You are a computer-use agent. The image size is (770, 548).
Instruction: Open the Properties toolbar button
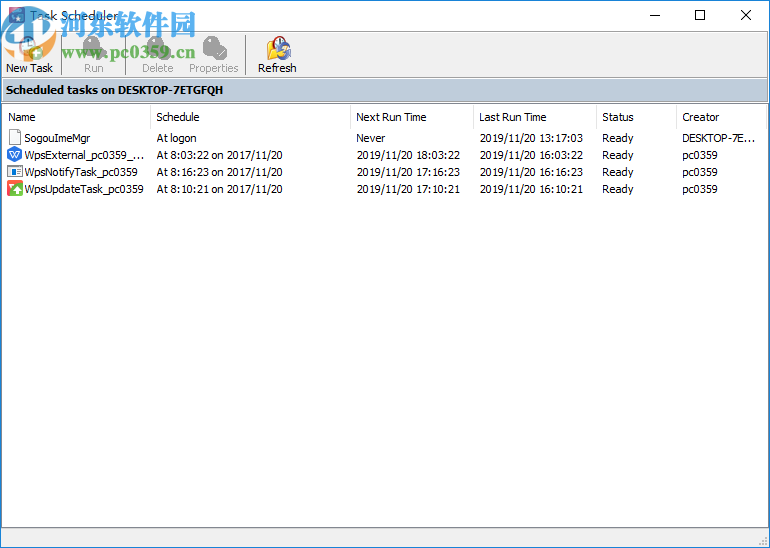click(214, 55)
